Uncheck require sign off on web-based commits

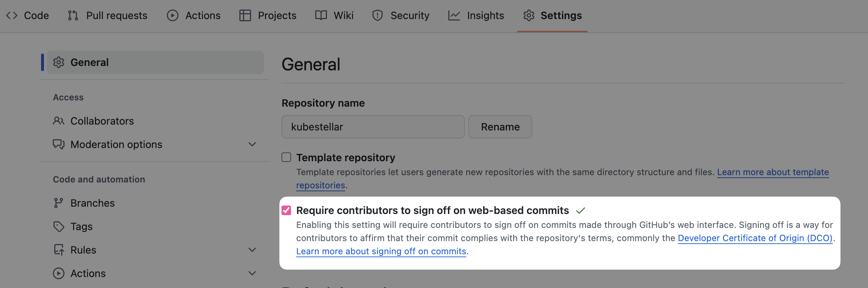click(286, 210)
